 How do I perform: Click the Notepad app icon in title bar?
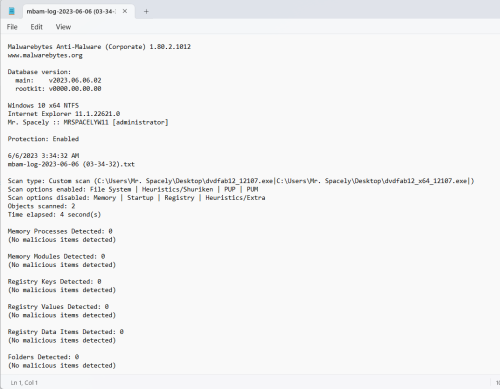click(12, 11)
